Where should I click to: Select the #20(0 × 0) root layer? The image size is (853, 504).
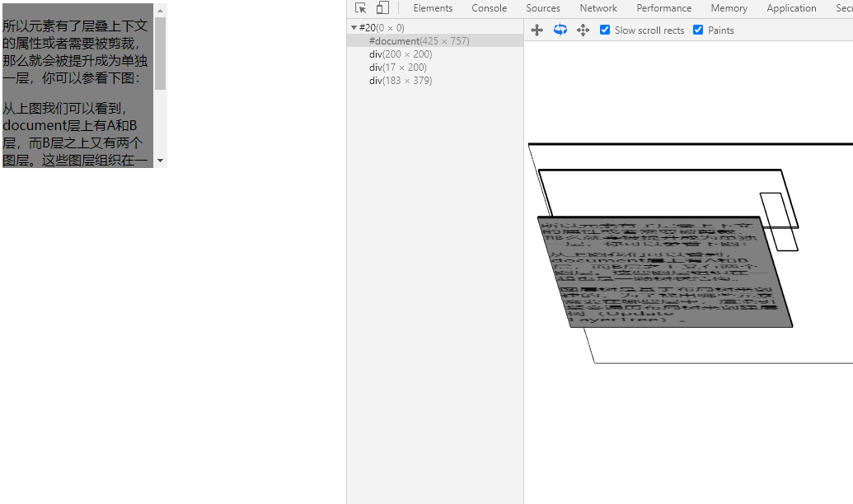coord(435,28)
